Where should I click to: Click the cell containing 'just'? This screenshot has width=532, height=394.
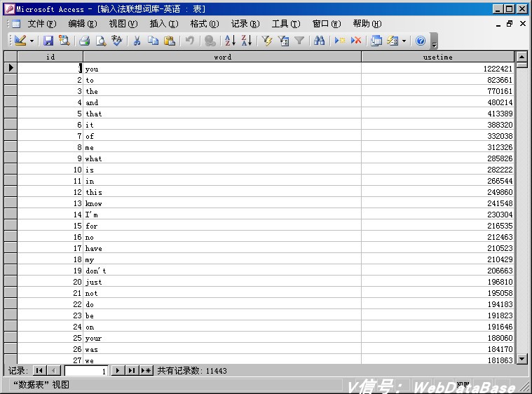222,282
